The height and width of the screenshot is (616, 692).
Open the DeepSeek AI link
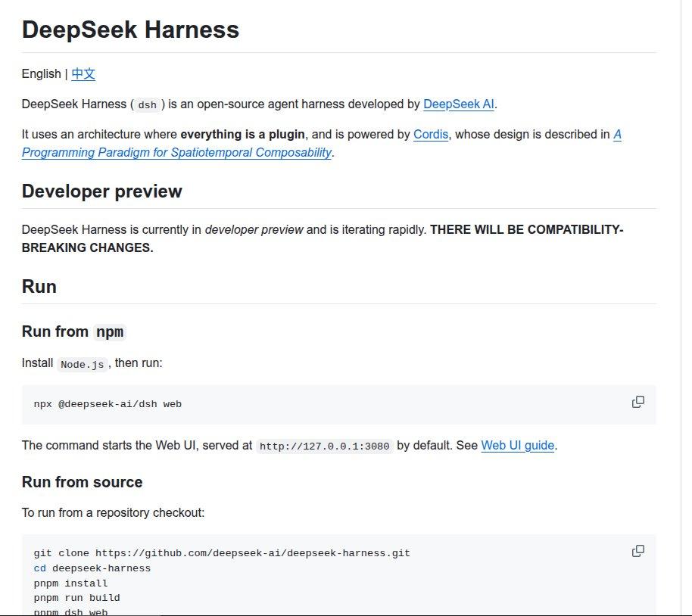click(x=459, y=104)
